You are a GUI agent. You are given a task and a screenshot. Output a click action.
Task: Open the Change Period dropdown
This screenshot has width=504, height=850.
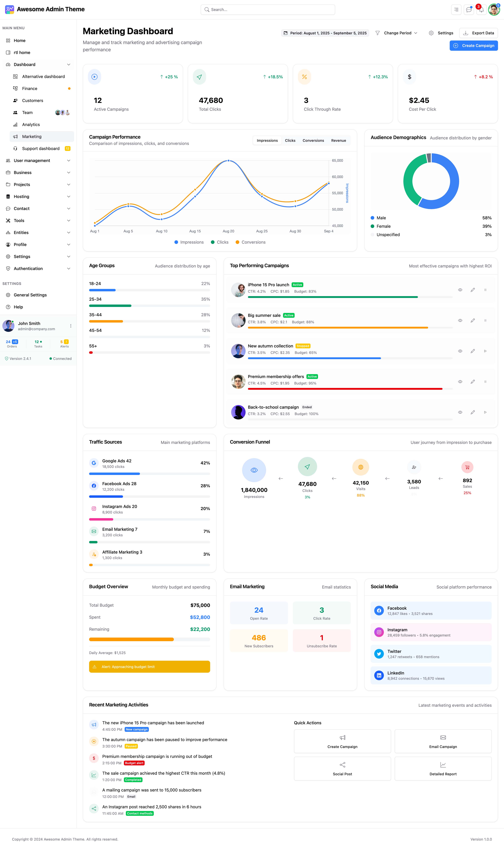[x=396, y=33]
